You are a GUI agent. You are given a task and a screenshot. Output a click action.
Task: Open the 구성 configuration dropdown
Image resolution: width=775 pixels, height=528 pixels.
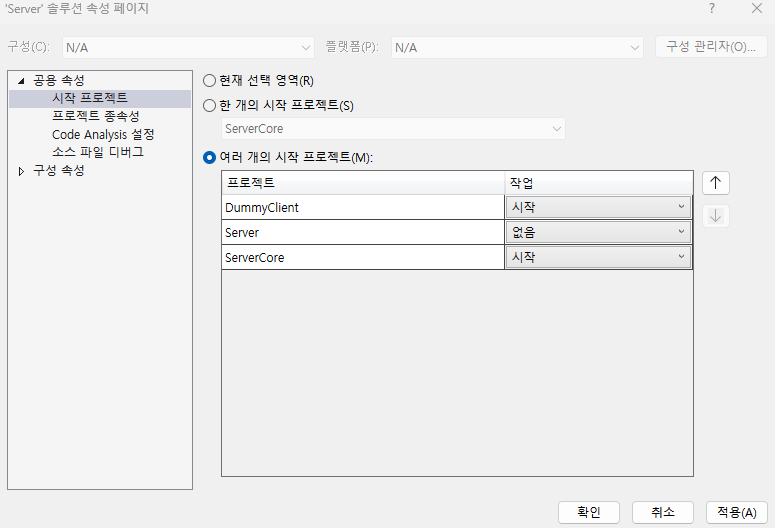[x=188, y=48]
